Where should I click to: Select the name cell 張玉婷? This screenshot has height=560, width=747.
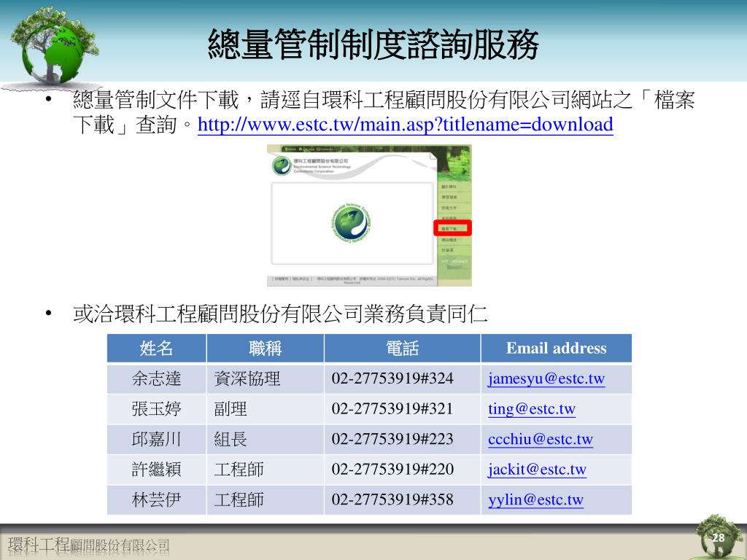[156, 409]
